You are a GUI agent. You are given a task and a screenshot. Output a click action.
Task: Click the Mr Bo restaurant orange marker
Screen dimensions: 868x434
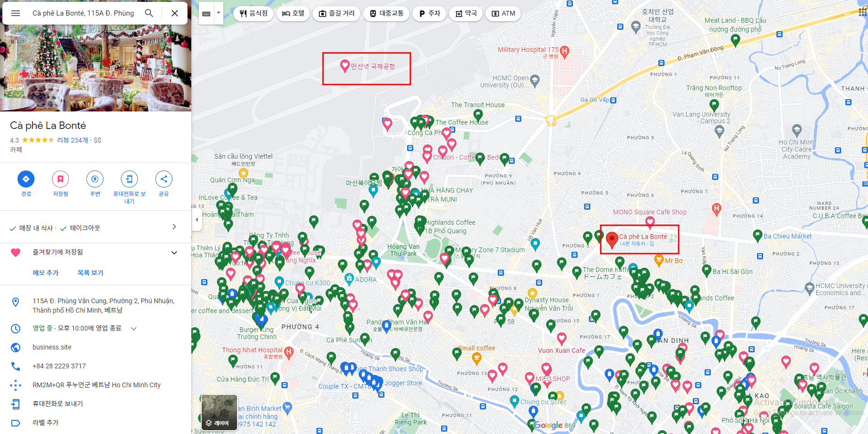659,260
